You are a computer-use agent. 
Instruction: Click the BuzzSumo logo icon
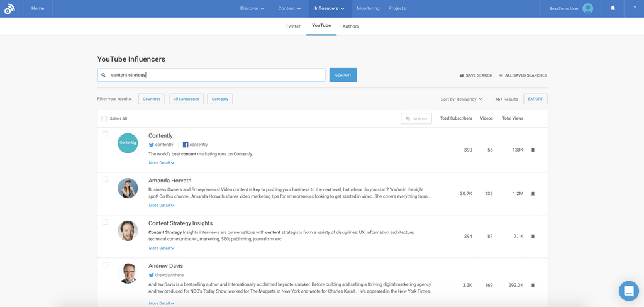point(9,9)
